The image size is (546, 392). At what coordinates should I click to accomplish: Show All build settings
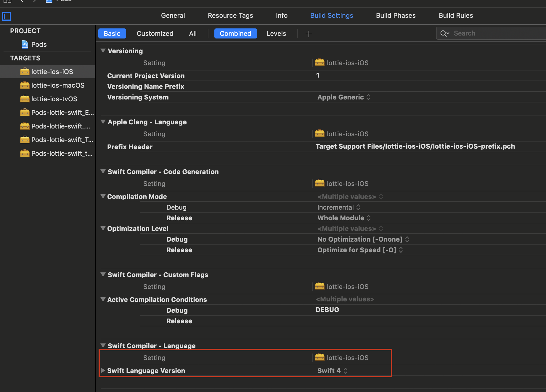[x=193, y=33]
